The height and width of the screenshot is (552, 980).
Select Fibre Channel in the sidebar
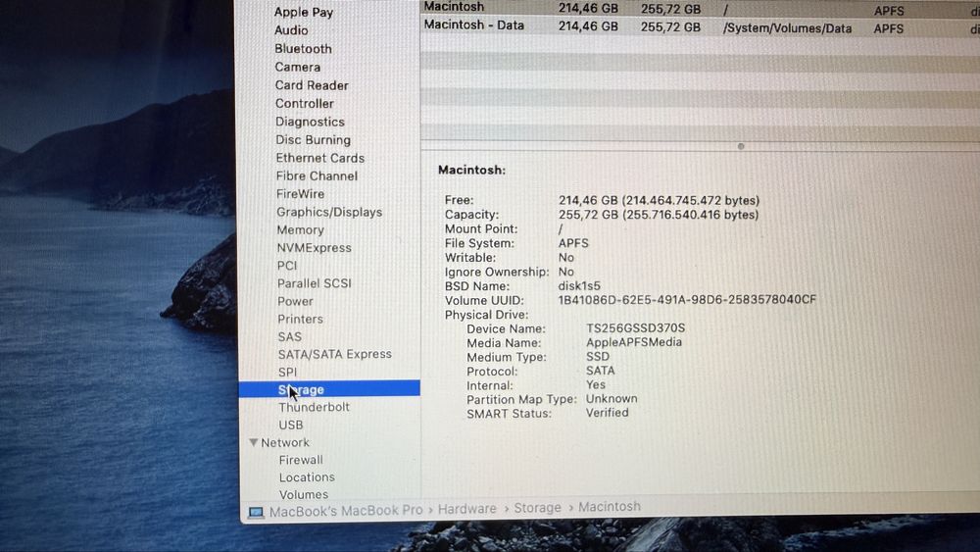[x=317, y=176]
